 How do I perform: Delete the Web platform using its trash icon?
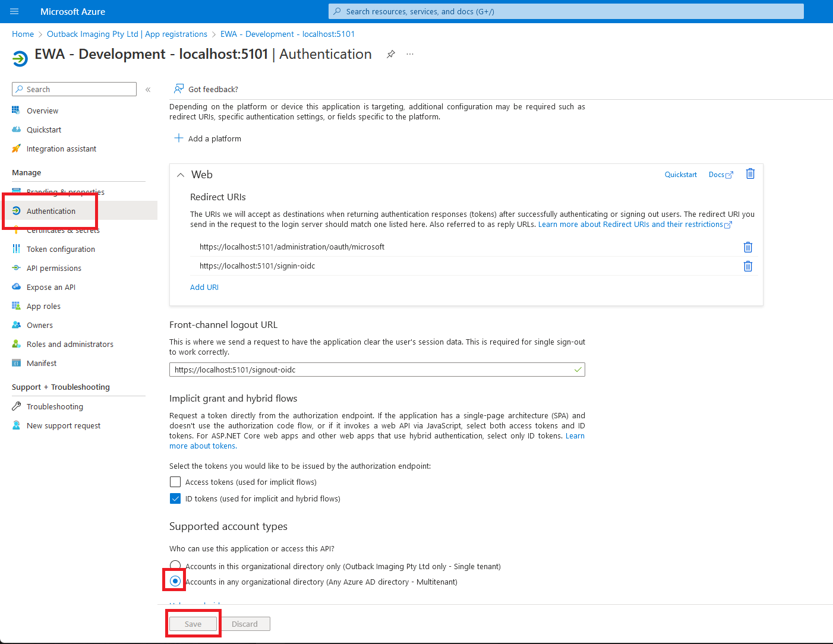pos(750,173)
